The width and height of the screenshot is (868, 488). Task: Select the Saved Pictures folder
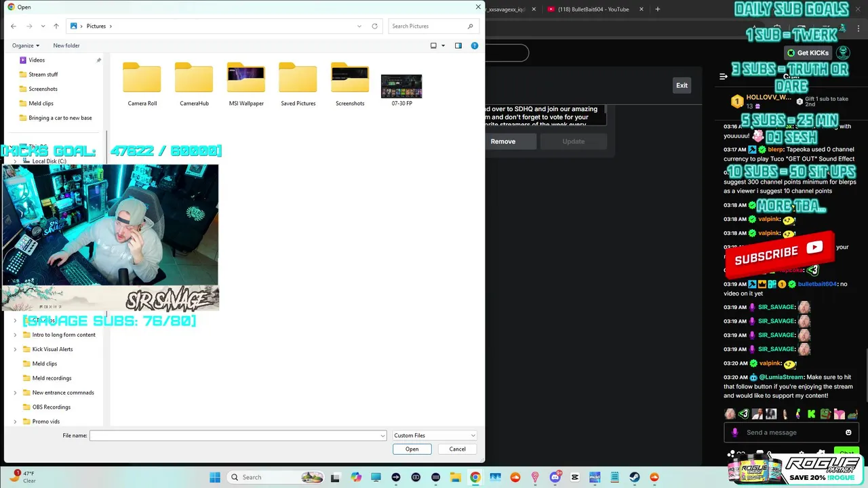pos(298,84)
